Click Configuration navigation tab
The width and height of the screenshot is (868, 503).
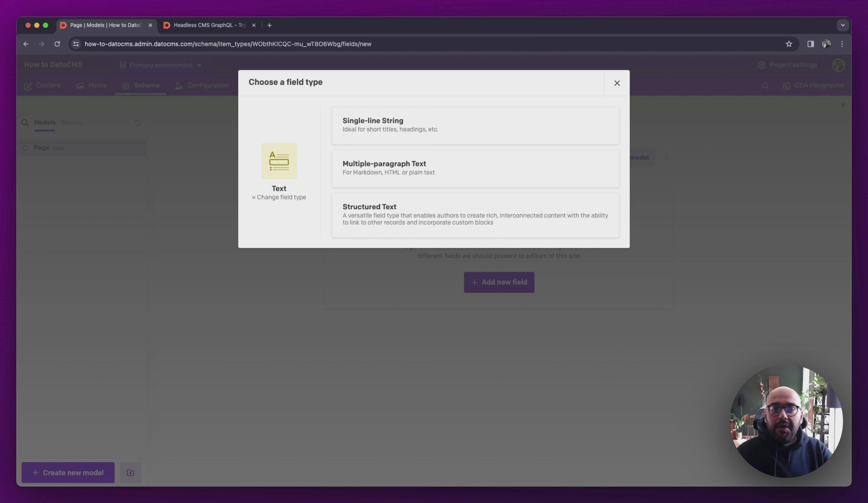pyautogui.click(x=207, y=85)
